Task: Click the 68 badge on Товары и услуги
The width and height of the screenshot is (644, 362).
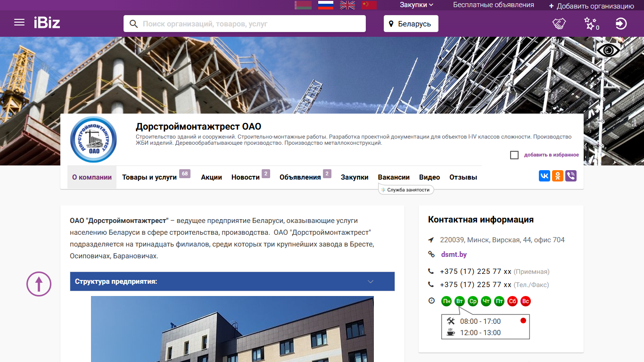Action: click(x=184, y=173)
